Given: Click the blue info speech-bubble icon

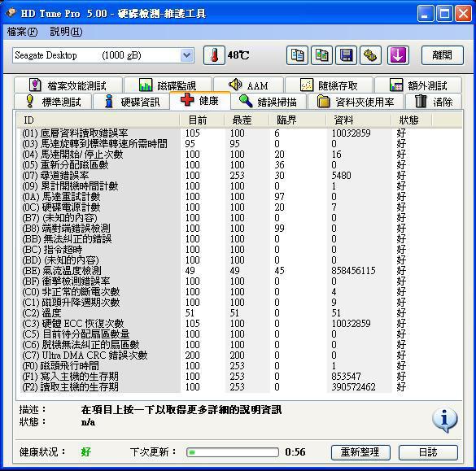Looking at the screenshot, I should [x=444, y=420].
